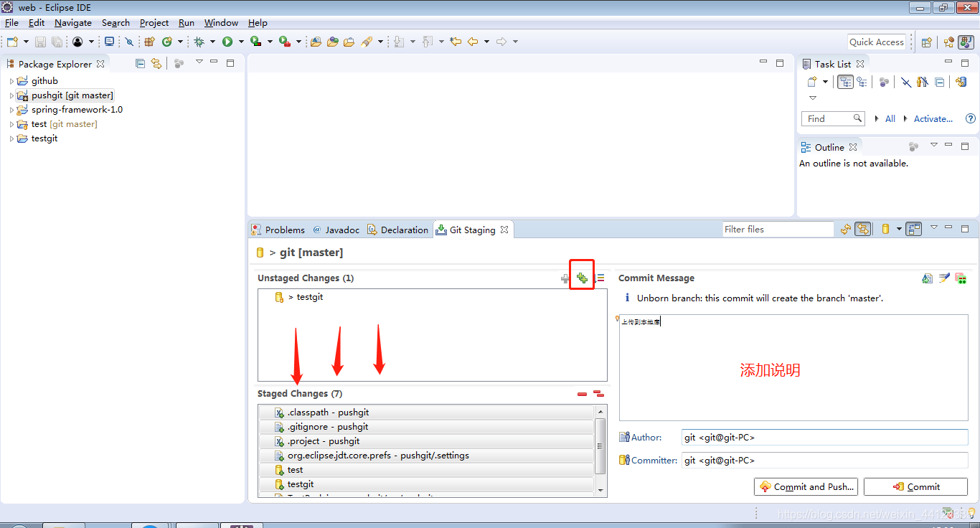Switch to the Declaration tab
Image resolution: width=980 pixels, height=528 pixels.
[398, 230]
